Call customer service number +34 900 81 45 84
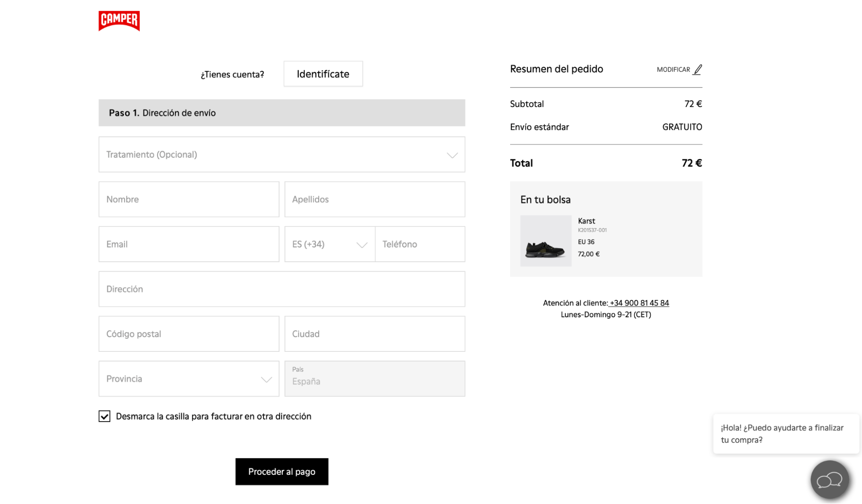862x504 pixels. pyautogui.click(x=639, y=303)
